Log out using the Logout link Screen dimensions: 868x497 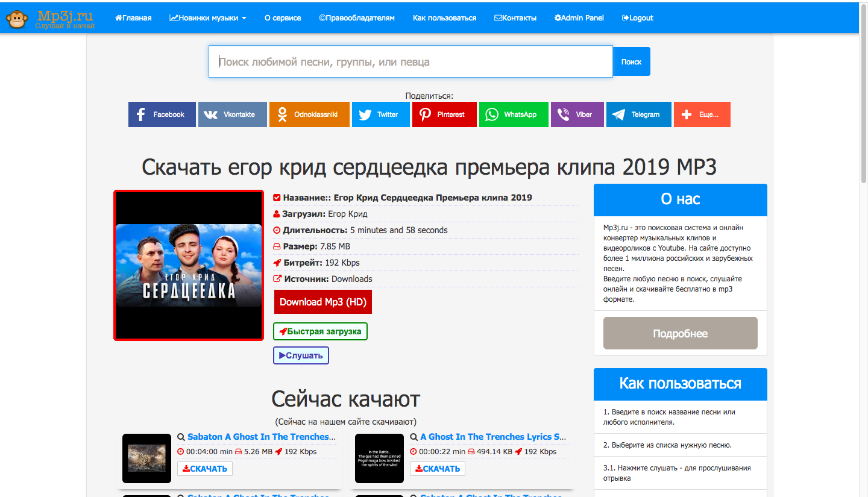pyautogui.click(x=638, y=18)
